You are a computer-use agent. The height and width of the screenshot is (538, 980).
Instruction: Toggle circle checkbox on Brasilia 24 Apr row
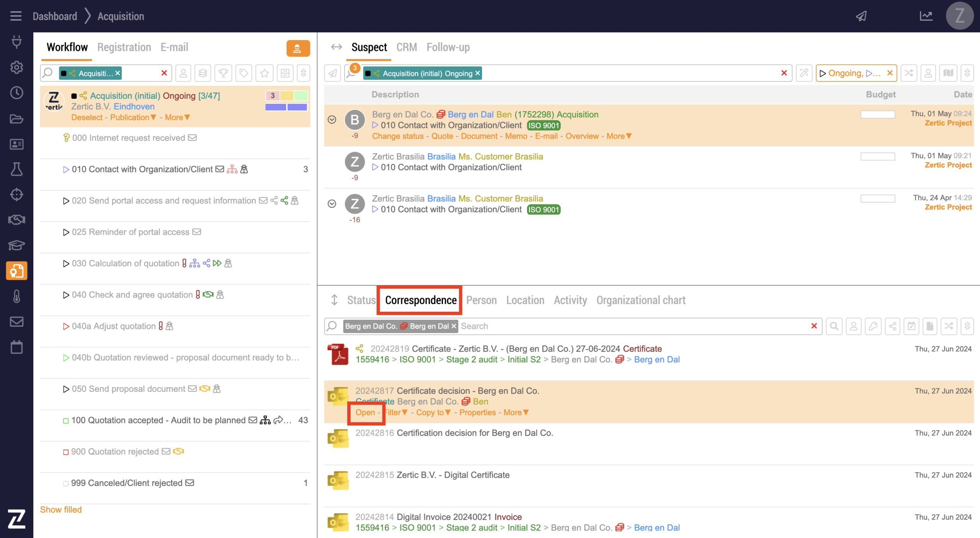[332, 204]
